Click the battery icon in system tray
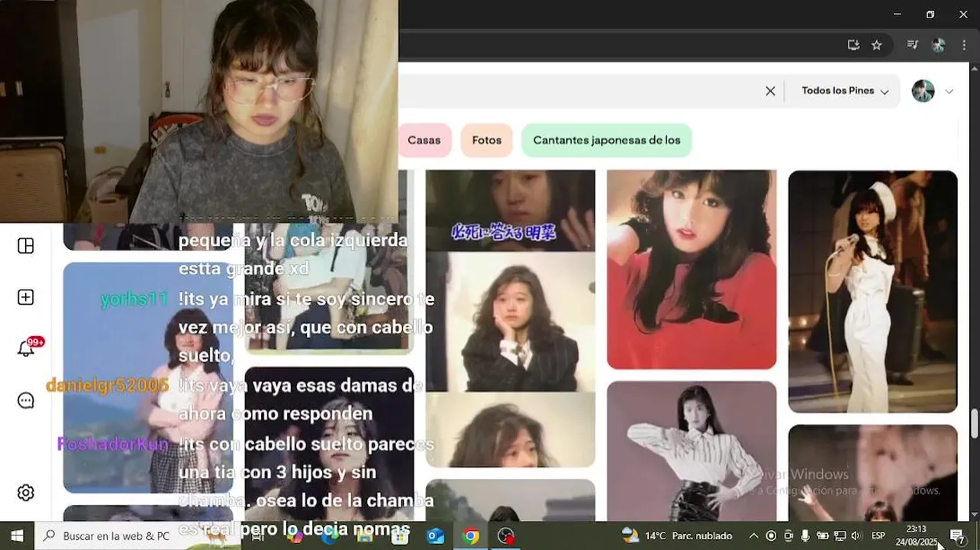980x550 pixels. tap(823, 535)
